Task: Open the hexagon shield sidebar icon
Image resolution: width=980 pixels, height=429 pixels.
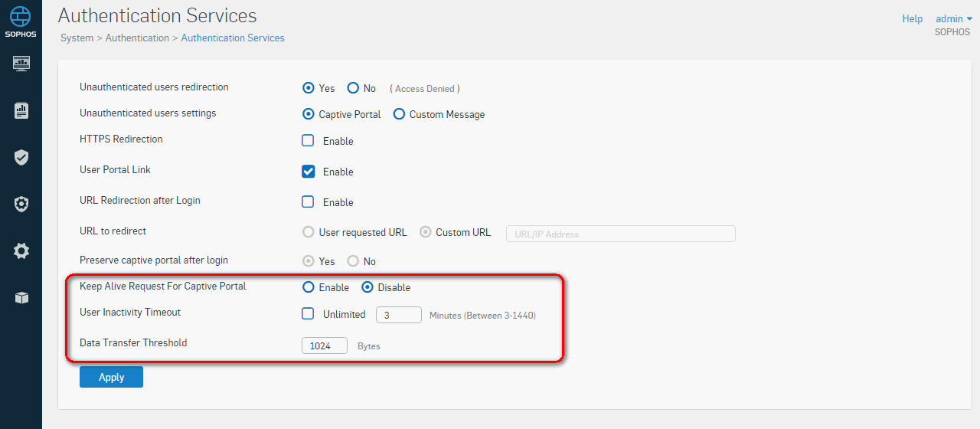Action: point(21,204)
